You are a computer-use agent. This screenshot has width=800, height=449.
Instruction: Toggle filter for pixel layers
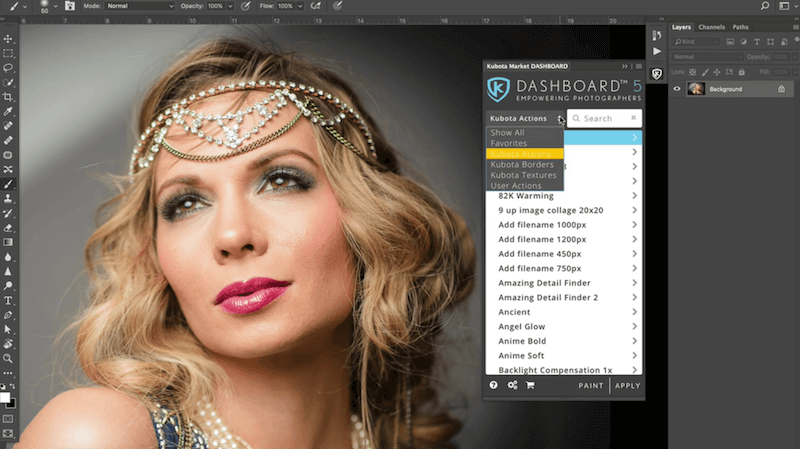[730, 42]
